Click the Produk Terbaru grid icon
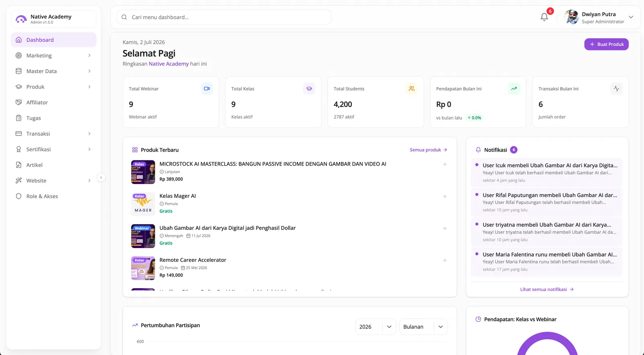644x355 pixels. coord(135,150)
